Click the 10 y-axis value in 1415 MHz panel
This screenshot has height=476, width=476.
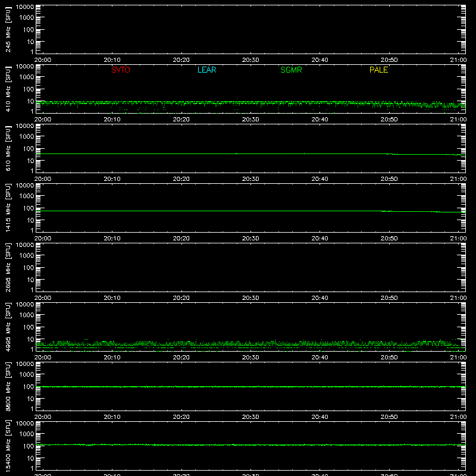[31, 220]
